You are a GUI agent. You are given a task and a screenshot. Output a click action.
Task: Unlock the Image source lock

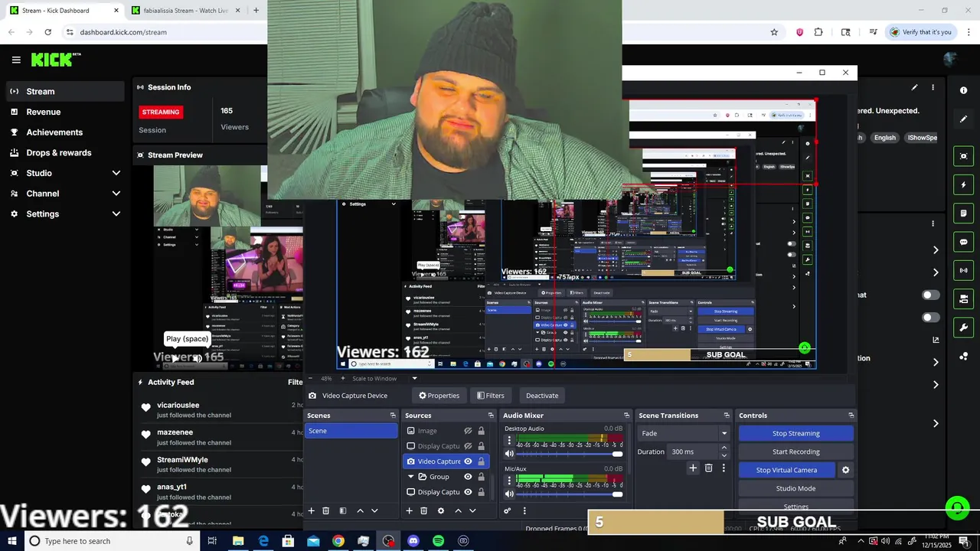[x=481, y=431]
